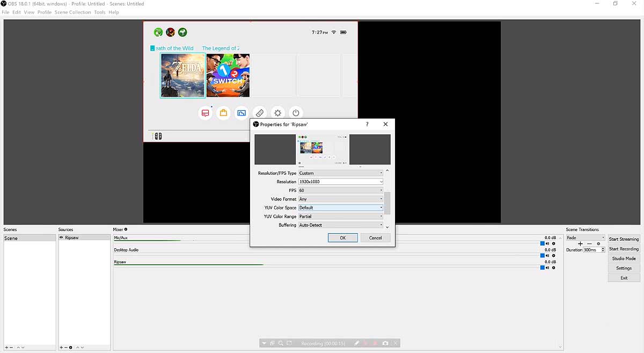644x353 pixels.
Task: Click the help question mark in Properties dialog
Action: point(367,124)
